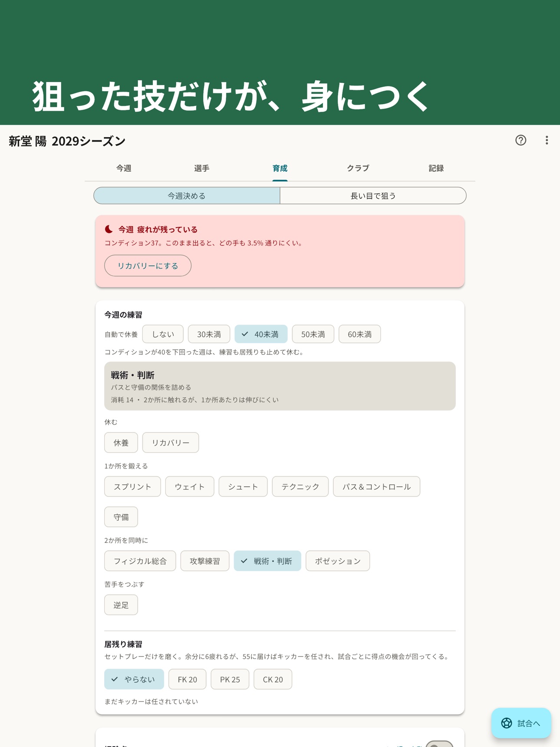Choose スプリント training
Image resolution: width=560 pixels, height=747 pixels.
[x=132, y=486]
